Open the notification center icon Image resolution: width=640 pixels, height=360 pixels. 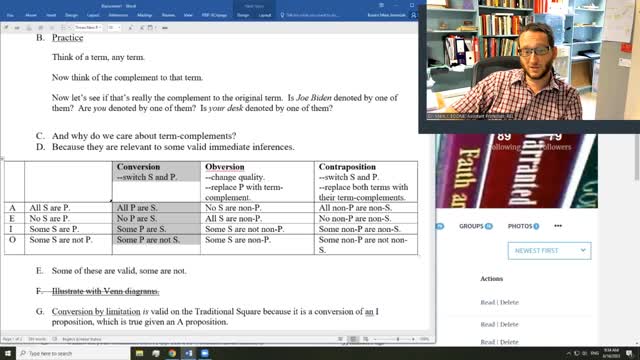coord(629,353)
